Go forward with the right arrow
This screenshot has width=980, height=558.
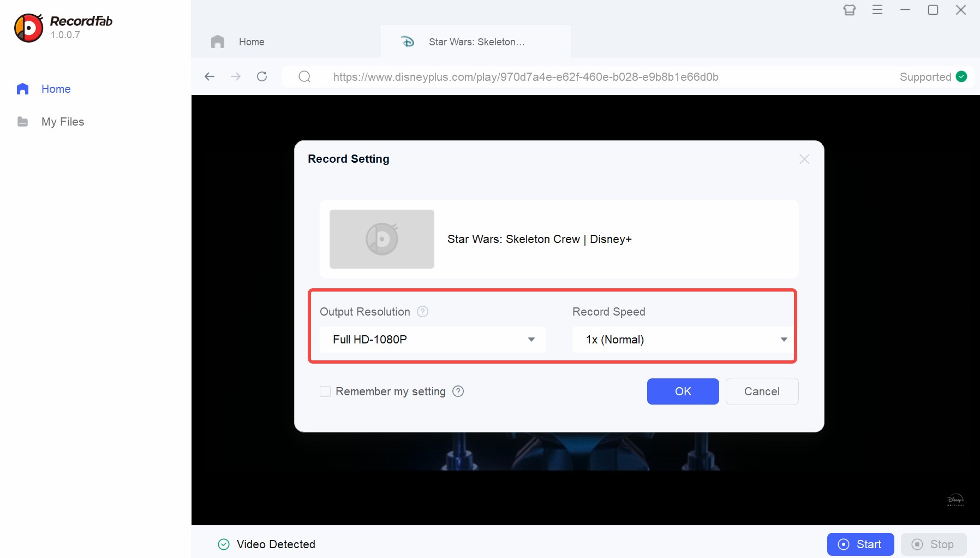click(x=236, y=76)
